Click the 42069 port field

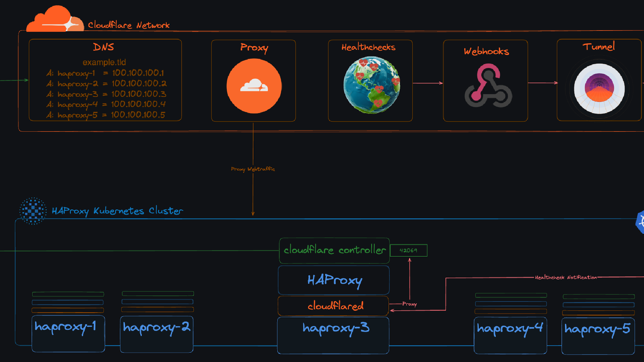coord(409,250)
